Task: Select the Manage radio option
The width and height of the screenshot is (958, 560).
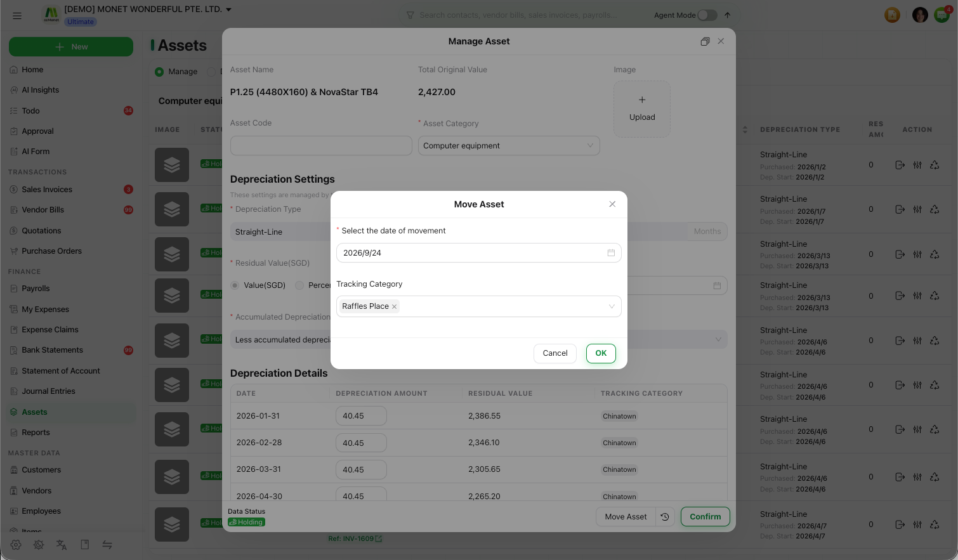Action: tap(159, 72)
